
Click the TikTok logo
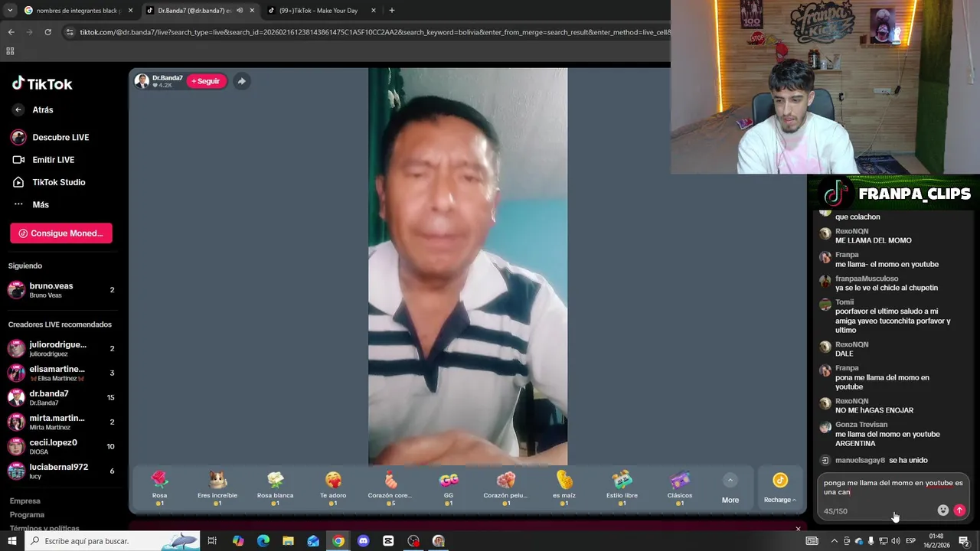(x=42, y=83)
